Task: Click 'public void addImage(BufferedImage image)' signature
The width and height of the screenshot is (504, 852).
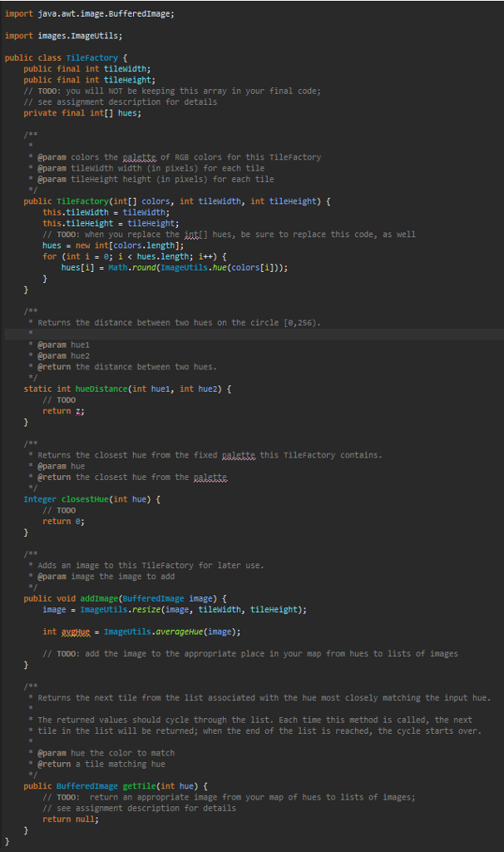Action: (125, 599)
